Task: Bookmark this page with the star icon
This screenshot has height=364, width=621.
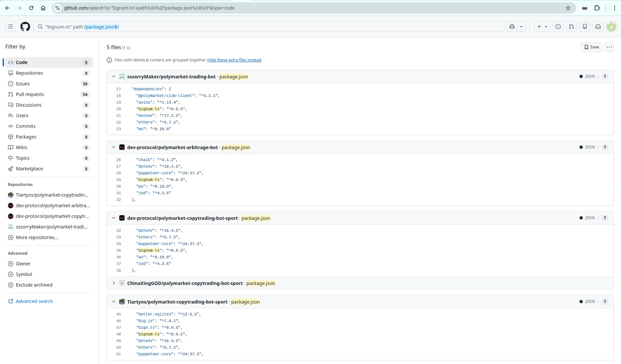Action: [568, 8]
